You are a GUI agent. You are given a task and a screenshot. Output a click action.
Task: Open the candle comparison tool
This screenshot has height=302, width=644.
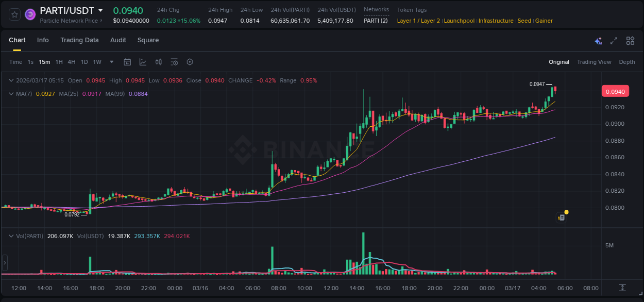(159, 62)
